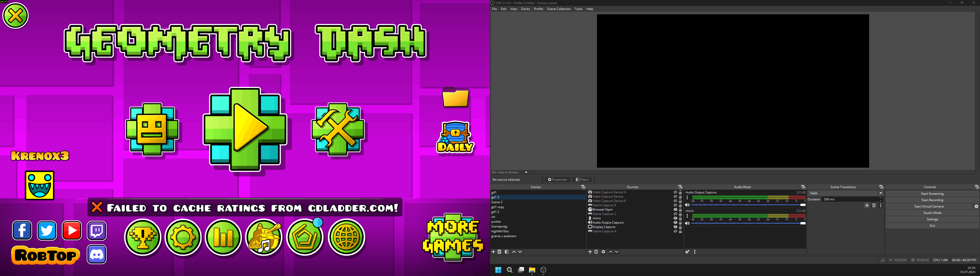Open source properties gear in Sources toolbar

click(603, 252)
